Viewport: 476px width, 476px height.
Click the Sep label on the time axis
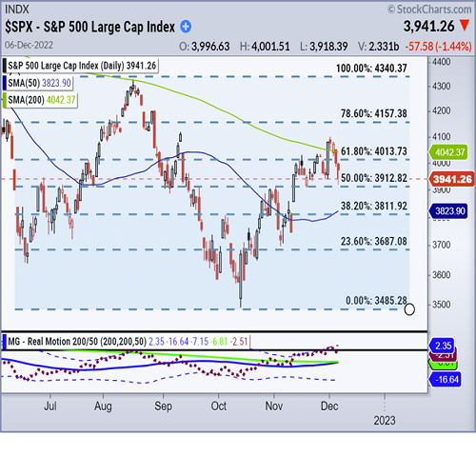point(163,406)
